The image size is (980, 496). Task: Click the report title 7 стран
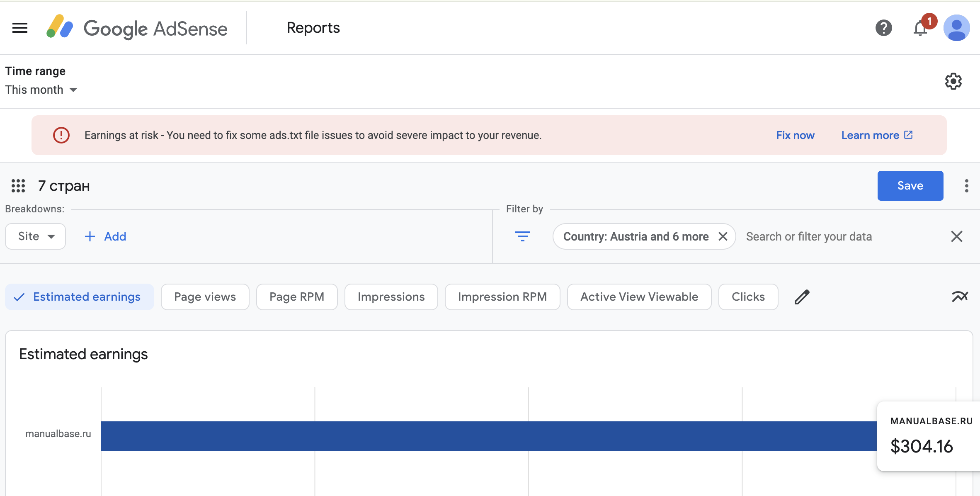64,186
